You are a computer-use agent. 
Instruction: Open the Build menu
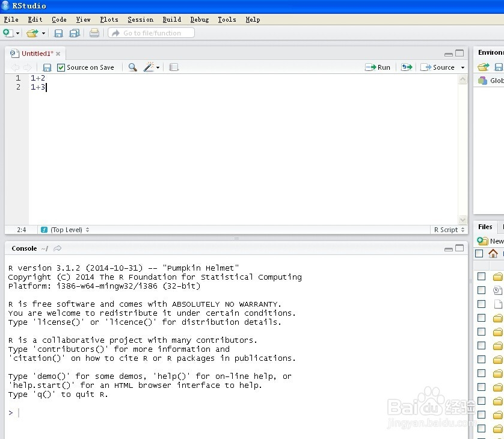[x=171, y=20]
